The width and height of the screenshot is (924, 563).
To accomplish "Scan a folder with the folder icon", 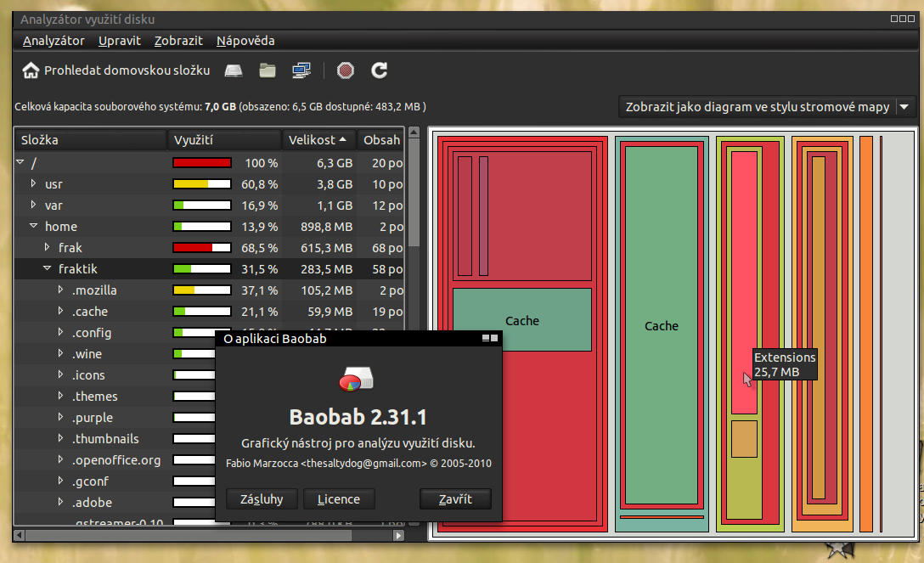I will coord(268,70).
